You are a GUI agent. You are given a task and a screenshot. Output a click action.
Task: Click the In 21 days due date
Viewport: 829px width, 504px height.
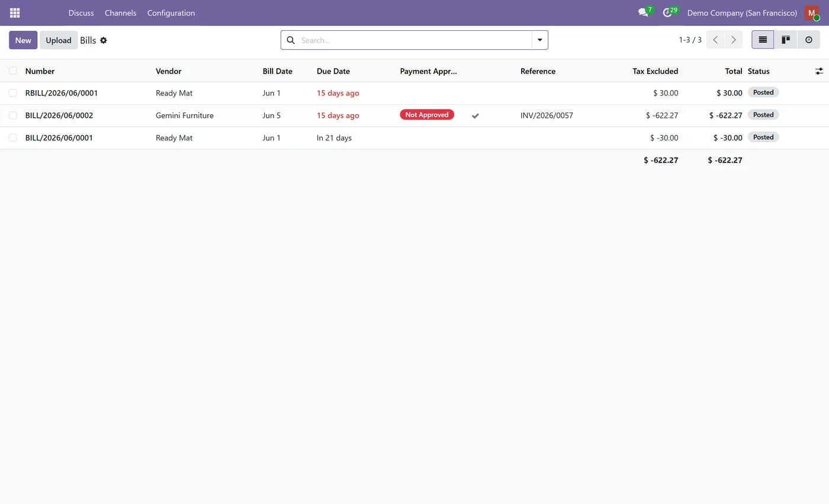coord(334,138)
